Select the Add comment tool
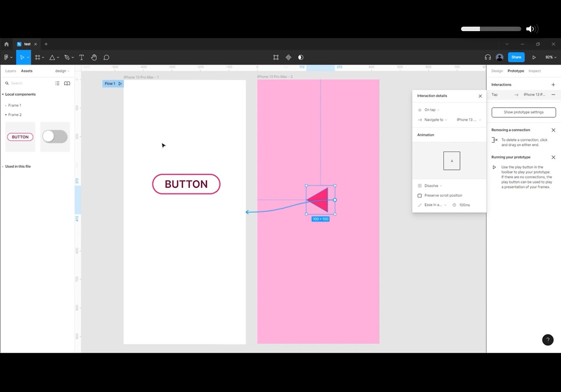 106,57
